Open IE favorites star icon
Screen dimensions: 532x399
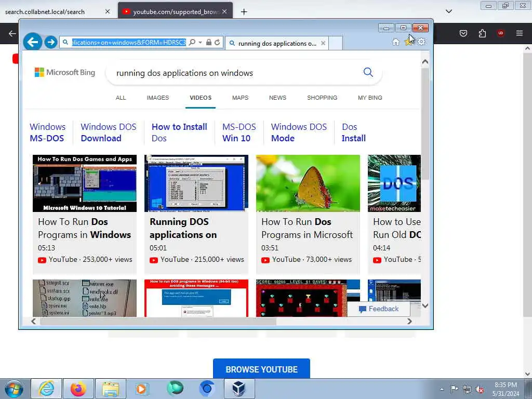[408, 42]
